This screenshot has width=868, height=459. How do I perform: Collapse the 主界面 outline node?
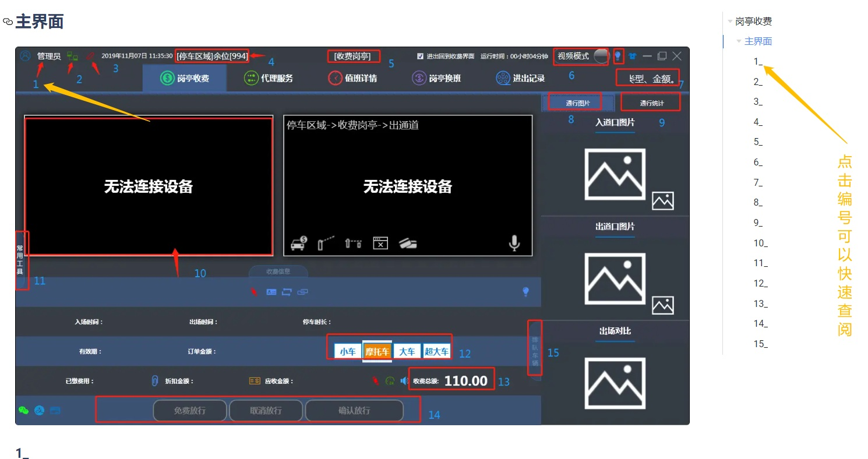click(739, 41)
